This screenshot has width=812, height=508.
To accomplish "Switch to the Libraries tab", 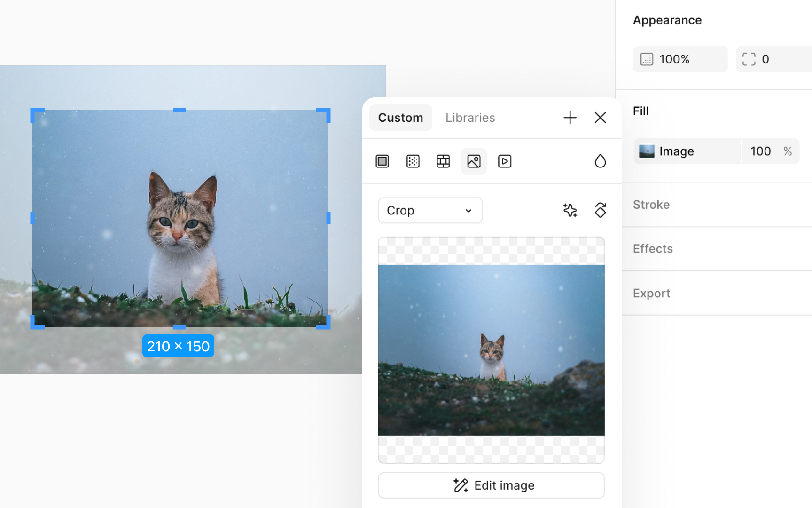I will coord(470,117).
